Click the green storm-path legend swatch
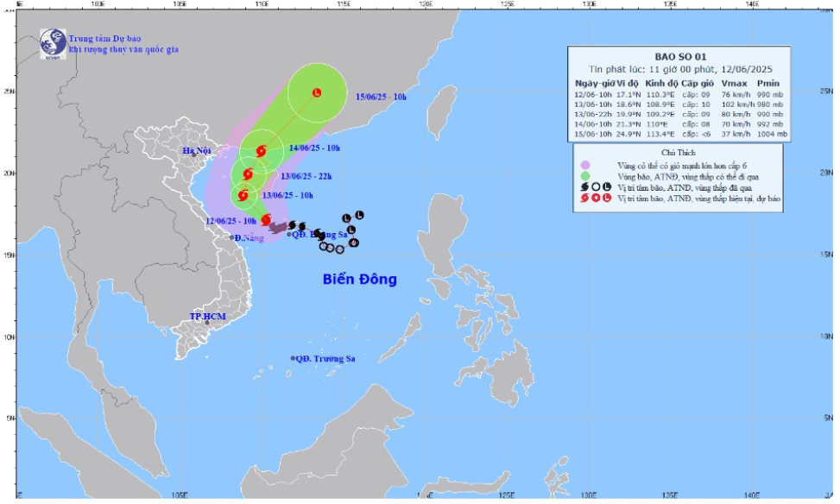Image resolution: width=840 pixels, height=504 pixels. [584, 175]
